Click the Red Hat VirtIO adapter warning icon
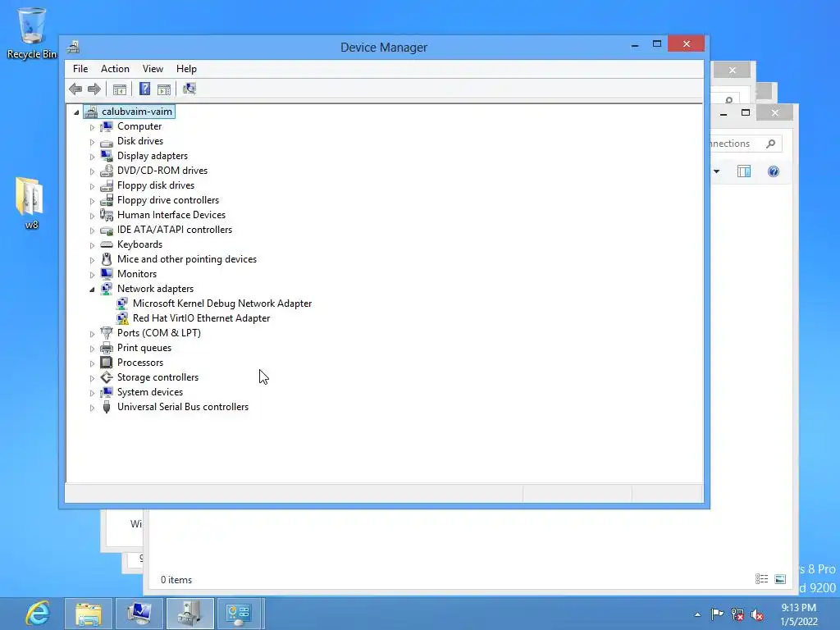 click(x=122, y=318)
